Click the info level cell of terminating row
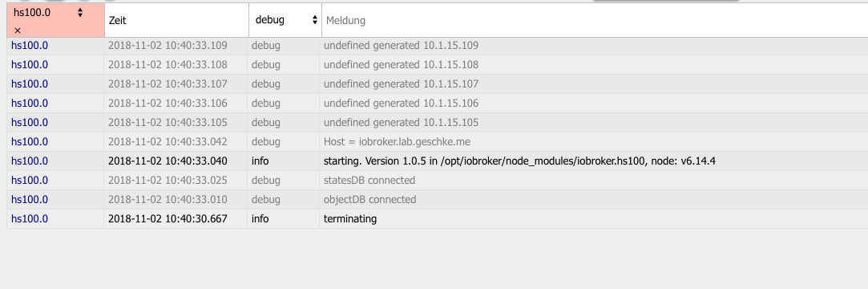This screenshot has width=868, height=289. [260, 218]
